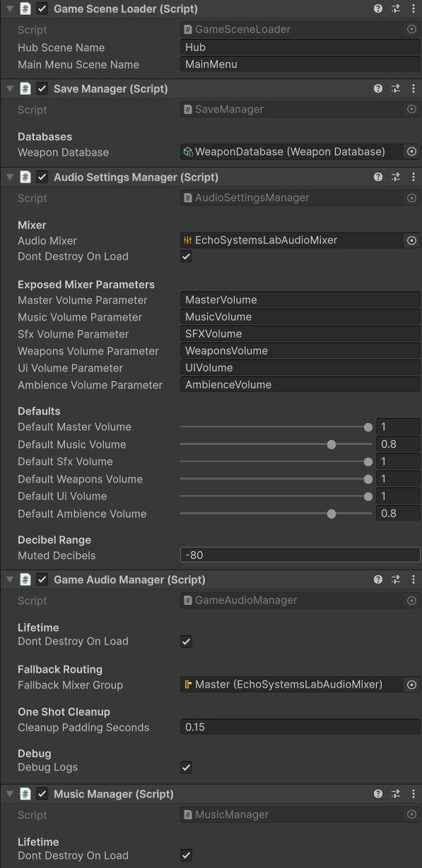
Task: Click object picker beside SaveManager script
Action: click(411, 110)
